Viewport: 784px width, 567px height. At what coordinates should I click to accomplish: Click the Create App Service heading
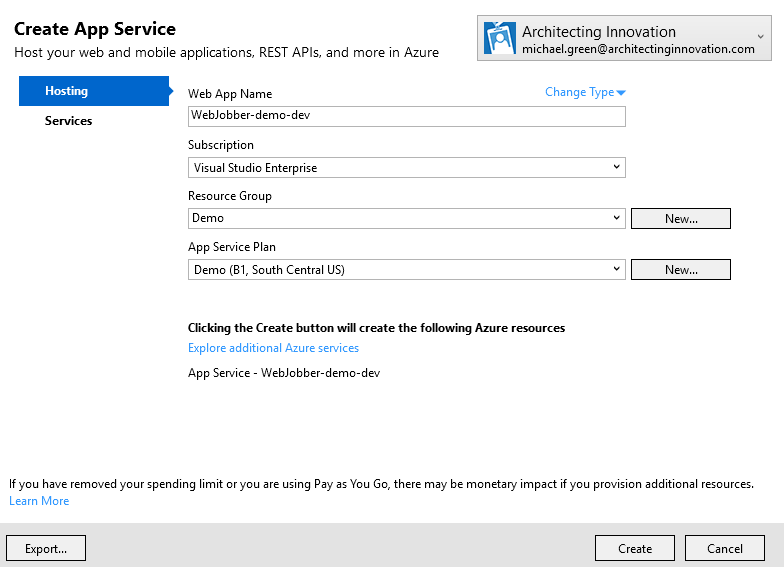95,29
